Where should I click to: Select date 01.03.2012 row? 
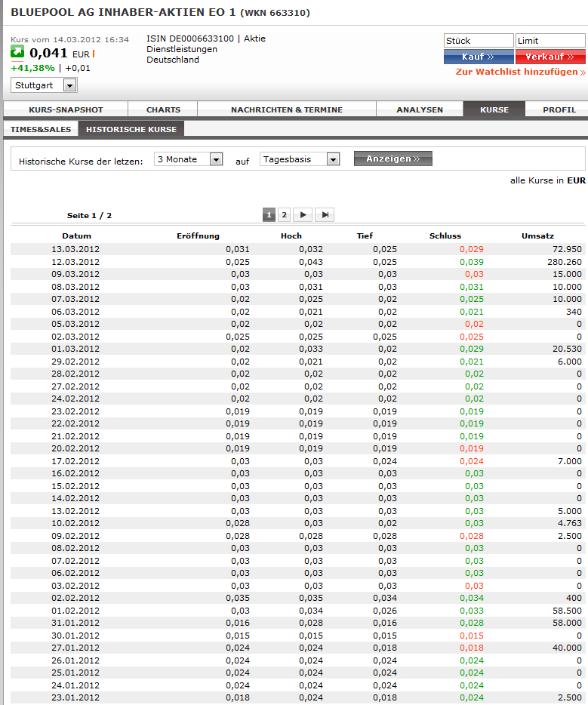coord(297,349)
